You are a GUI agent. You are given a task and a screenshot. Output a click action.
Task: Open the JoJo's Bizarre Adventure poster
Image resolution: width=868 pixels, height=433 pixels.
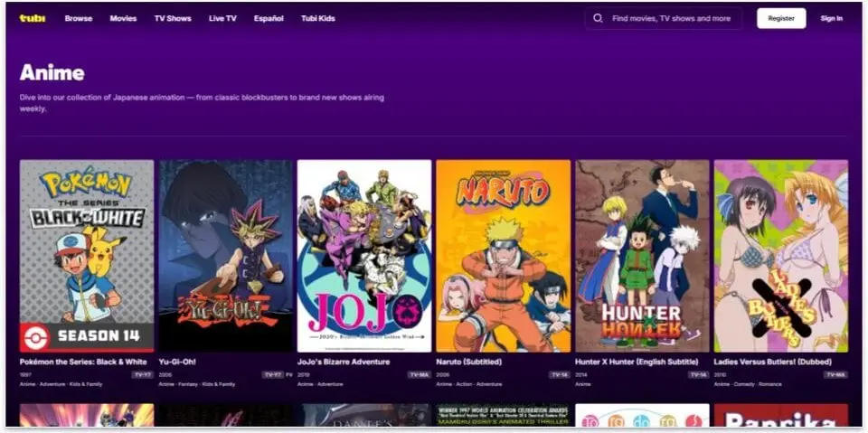tap(364, 256)
